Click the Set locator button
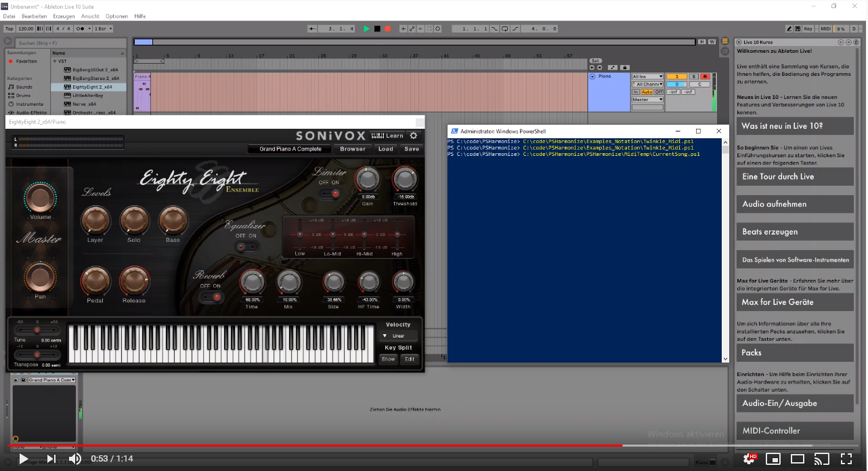The image size is (868, 471). (x=596, y=60)
